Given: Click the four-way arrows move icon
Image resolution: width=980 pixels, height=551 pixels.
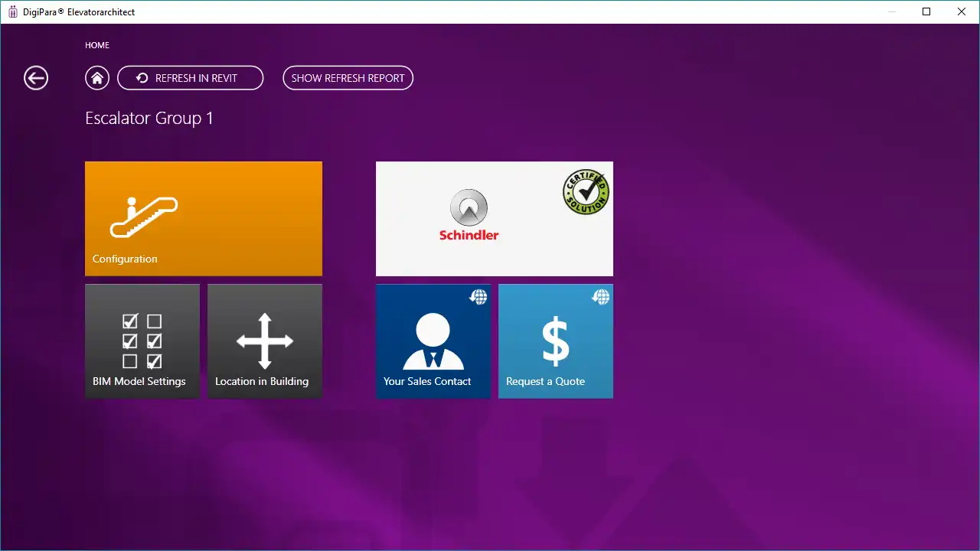Looking at the screenshot, I should pyautogui.click(x=265, y=341).
